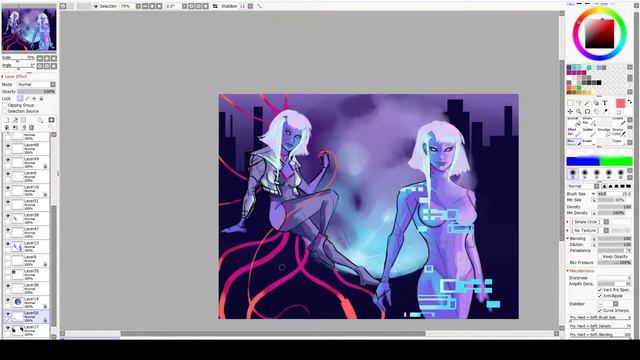640x360 pixels.
Task: Select the sharpest brush edge shape
Action: click(604, 186)
